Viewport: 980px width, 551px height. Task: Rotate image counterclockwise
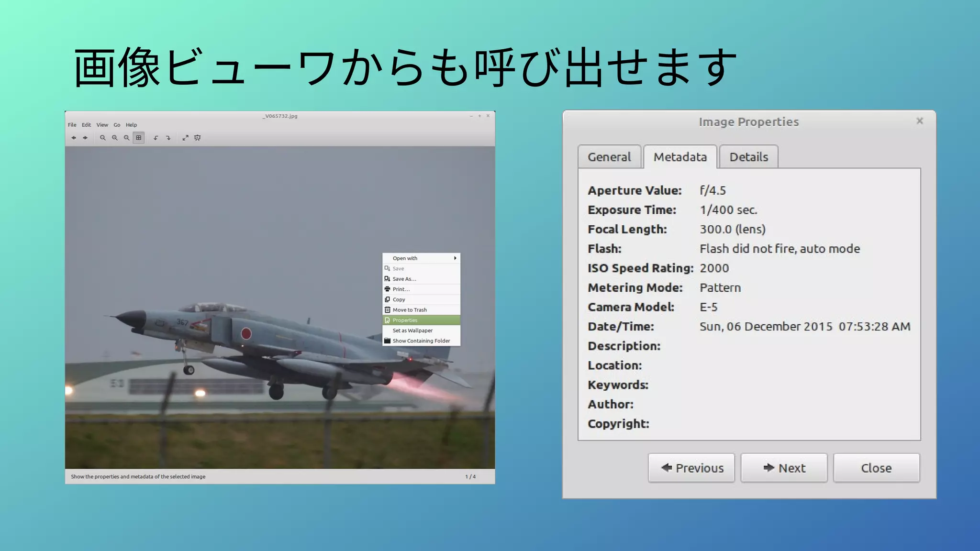156,138
